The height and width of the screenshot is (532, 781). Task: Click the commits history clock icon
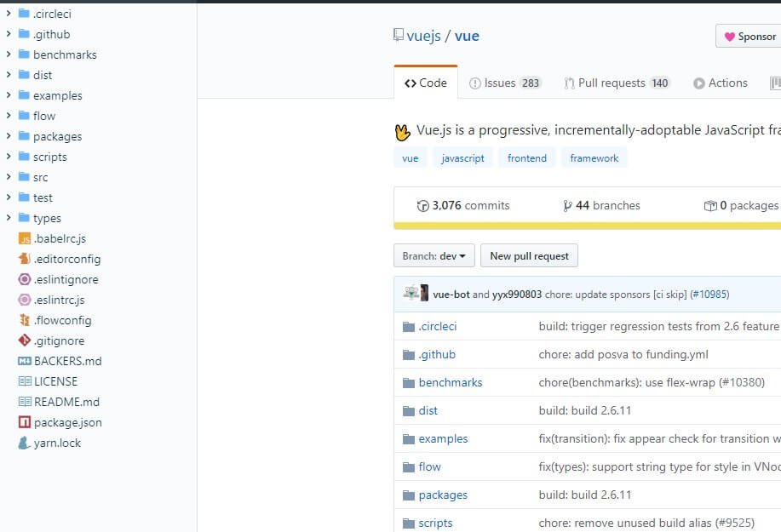(x=423, y=205)
